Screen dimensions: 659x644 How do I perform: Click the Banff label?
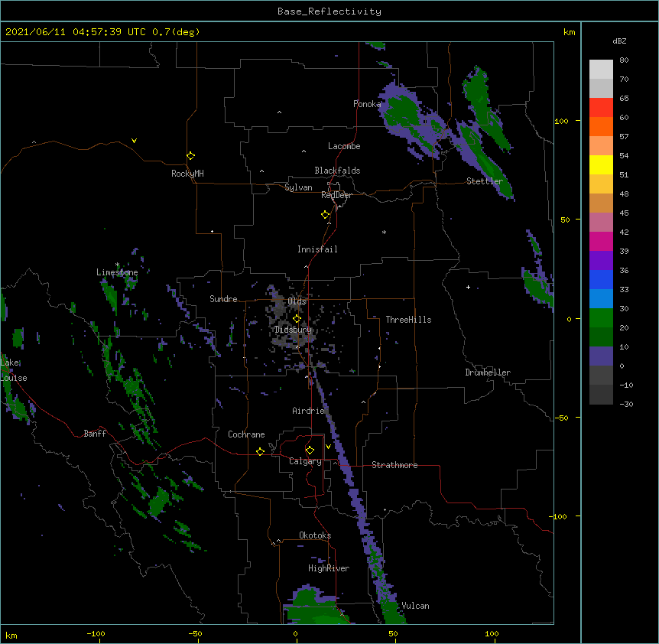click(x=95, y=434)
